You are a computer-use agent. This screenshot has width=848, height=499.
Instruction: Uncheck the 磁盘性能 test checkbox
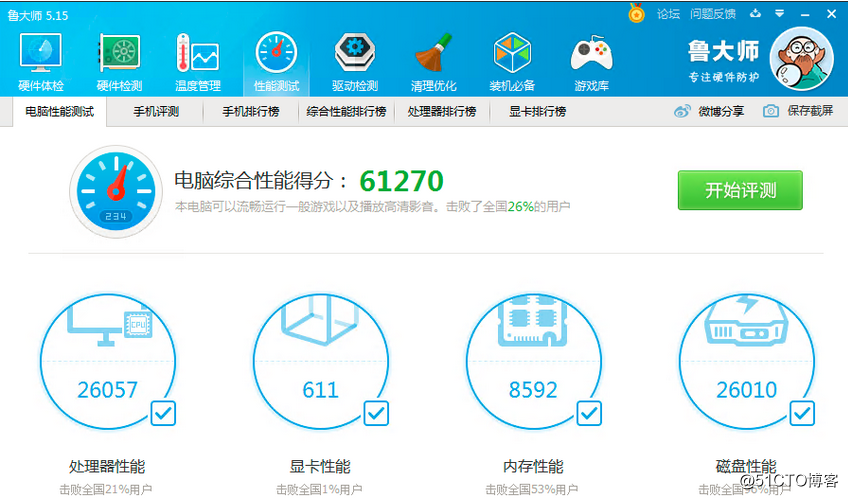802,414
